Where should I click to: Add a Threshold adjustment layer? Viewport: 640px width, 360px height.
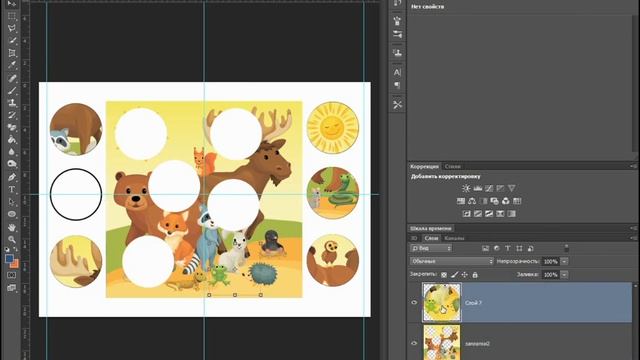point(489,213)
